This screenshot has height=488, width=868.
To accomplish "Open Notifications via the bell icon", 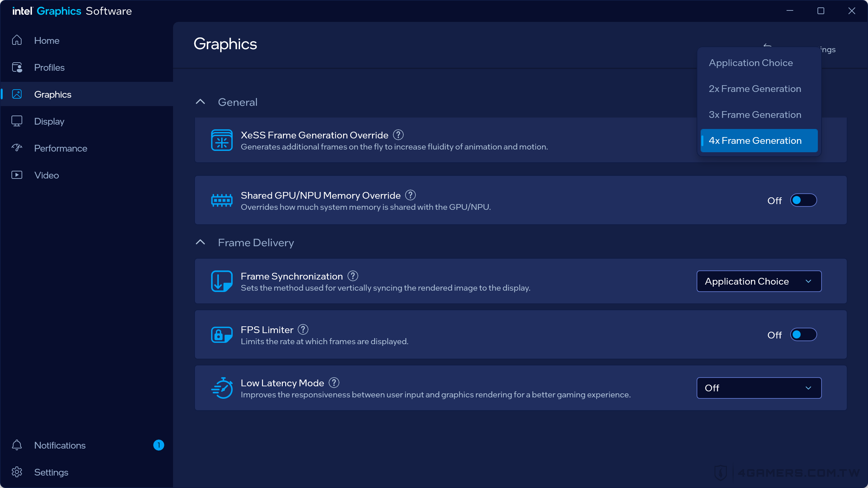I will pyautogui.click(x=17, y=445).
